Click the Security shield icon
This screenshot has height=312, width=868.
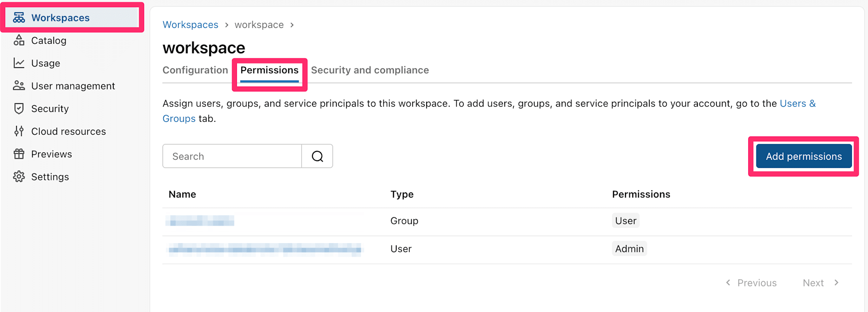pos(19,109)
